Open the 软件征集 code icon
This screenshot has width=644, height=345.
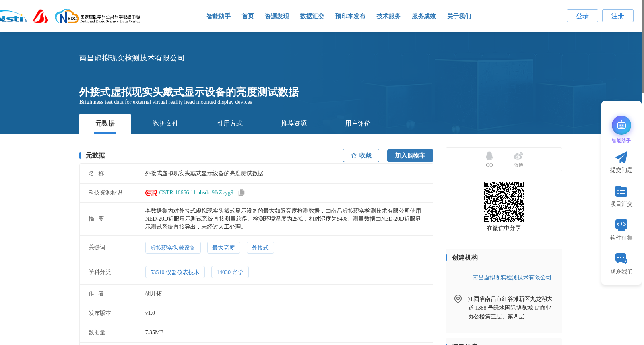(621, 225)
